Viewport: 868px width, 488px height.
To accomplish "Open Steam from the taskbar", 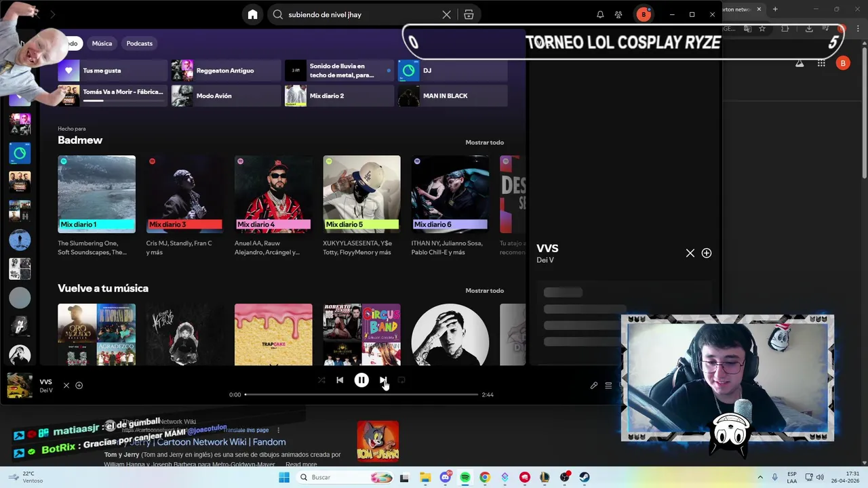I will 585,477.
